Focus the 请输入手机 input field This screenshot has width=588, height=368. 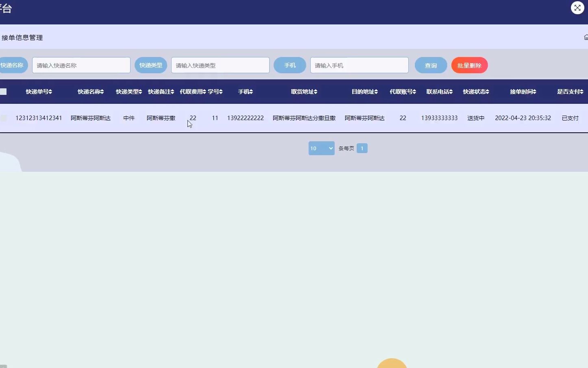(x=359, y=65)
